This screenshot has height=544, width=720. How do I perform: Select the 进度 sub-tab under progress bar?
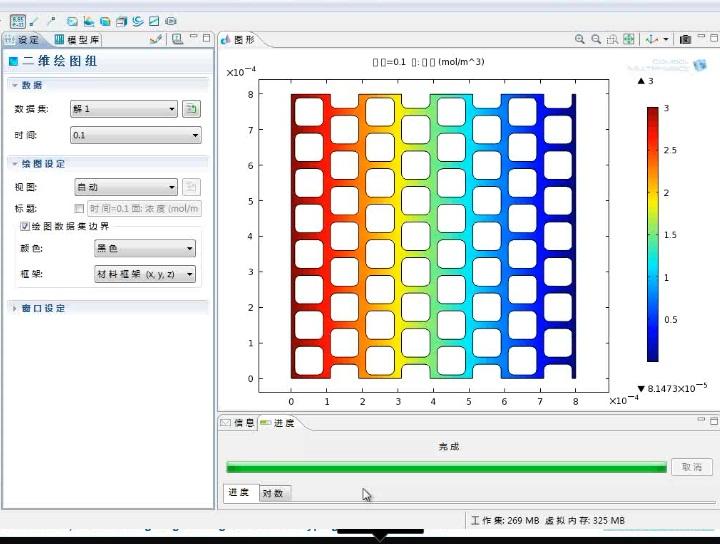click(x=240, y=493)
